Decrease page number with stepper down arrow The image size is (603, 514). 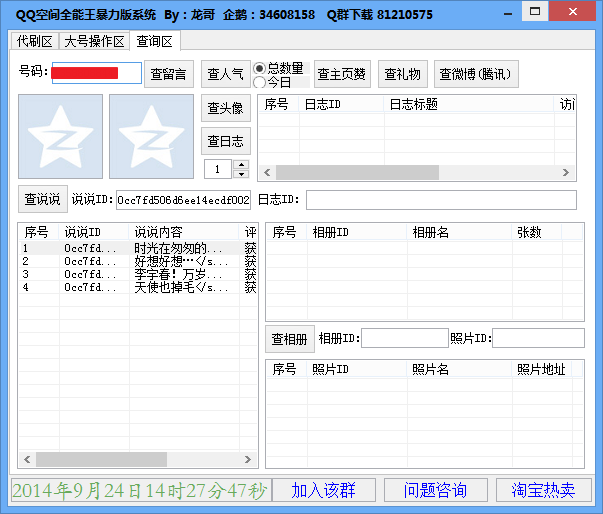click(x=241, y=174)
